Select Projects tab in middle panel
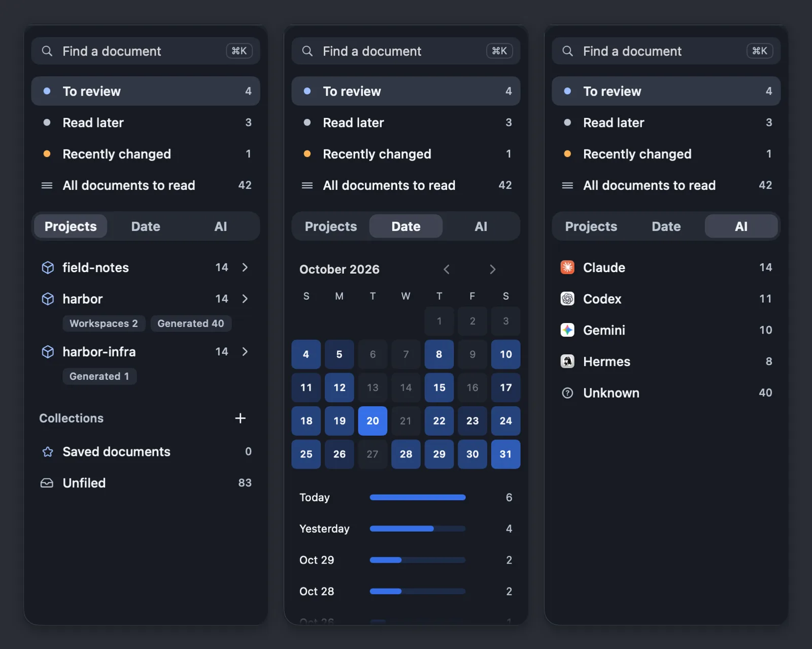 331,226
